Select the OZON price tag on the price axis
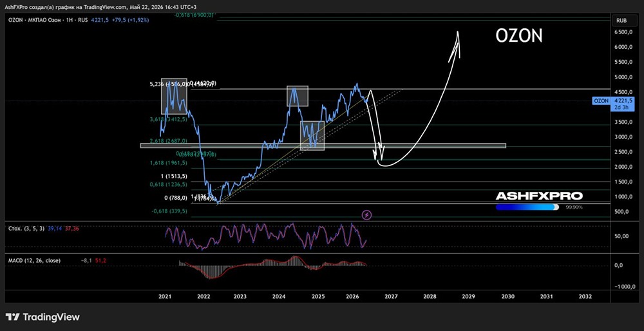The width and height of the screenshot is (644, 331). click(613, 104)
